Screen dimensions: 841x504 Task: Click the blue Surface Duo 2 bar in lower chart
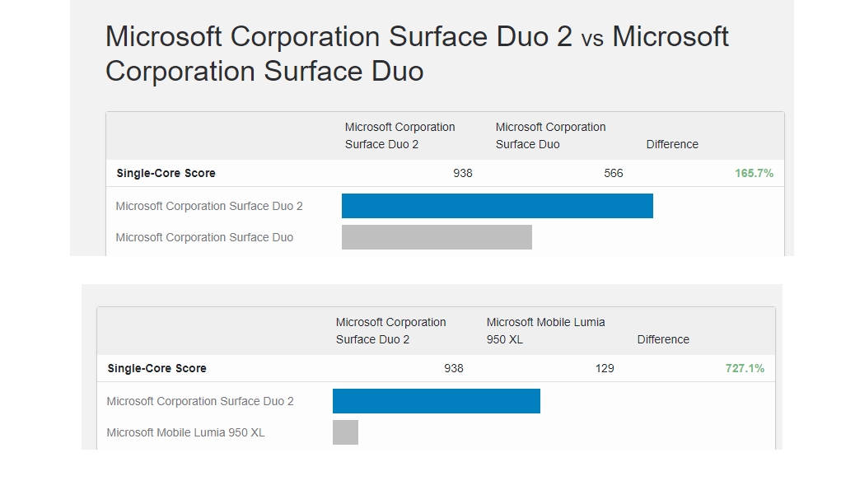coord(436,401)
